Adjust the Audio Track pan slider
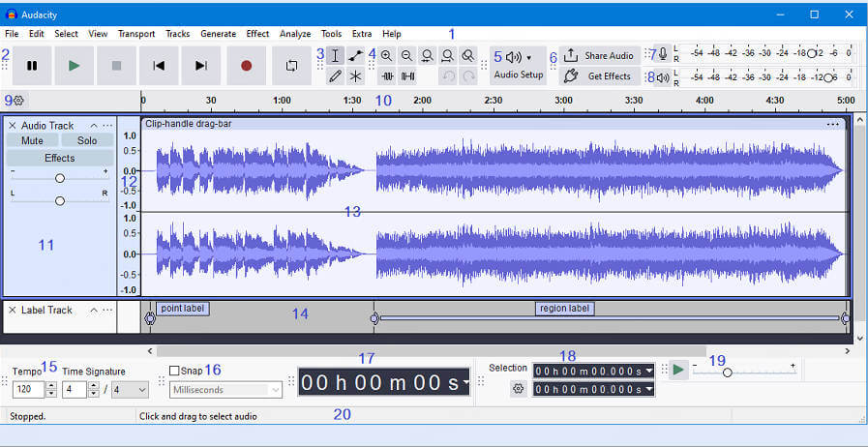The width and height of the screenshot is (868, 447). click(x=60, y=201)
